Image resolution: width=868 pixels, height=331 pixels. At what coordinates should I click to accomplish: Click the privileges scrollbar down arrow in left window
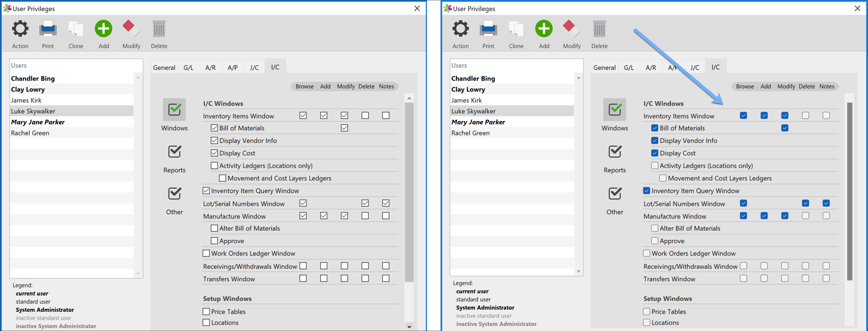(409, 326)
